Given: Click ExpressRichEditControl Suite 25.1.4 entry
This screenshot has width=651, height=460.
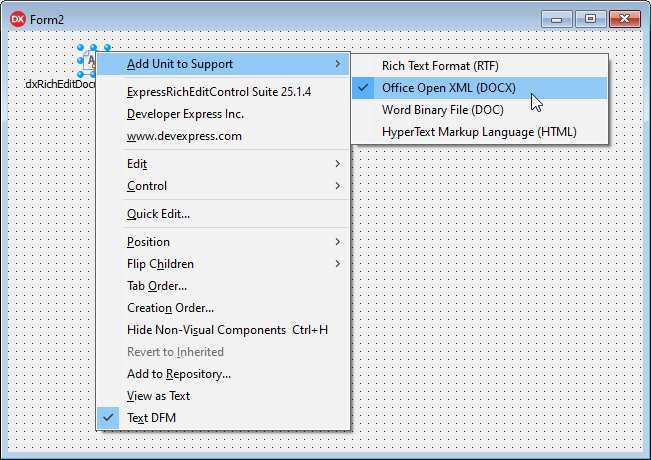Looking at the screenshot, I should tap(223, 92).
